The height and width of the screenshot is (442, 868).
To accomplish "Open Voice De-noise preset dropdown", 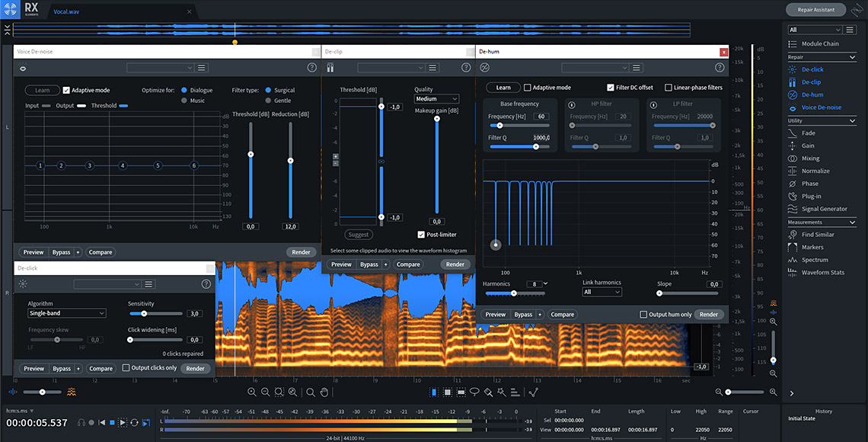I will [x=160, y=68].
